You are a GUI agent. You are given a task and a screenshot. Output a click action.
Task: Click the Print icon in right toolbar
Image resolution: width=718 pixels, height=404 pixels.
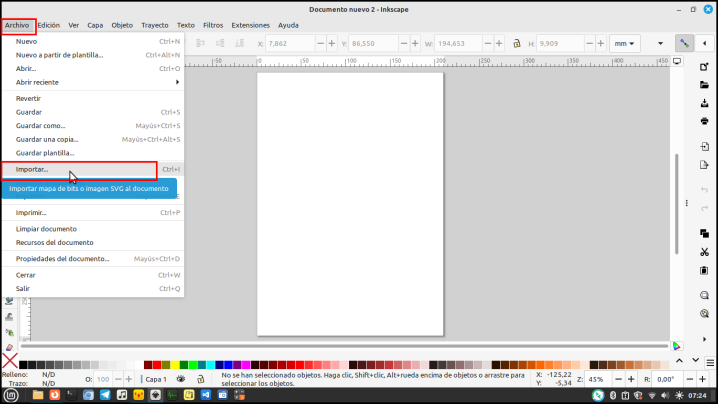tap(704, 121)
